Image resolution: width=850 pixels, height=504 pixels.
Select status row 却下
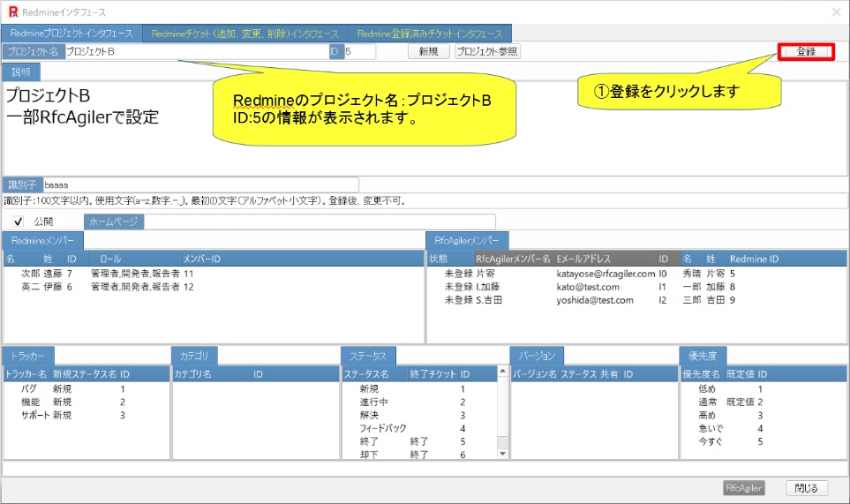[419, 455]
